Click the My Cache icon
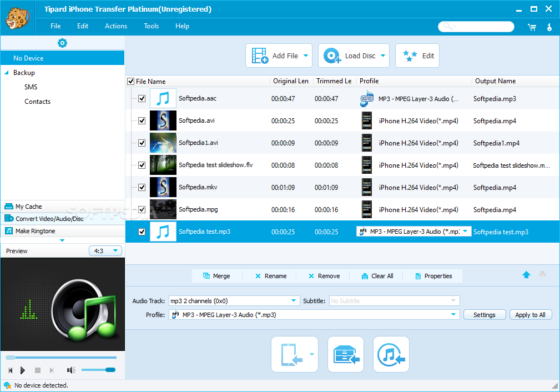 point(8,207)
